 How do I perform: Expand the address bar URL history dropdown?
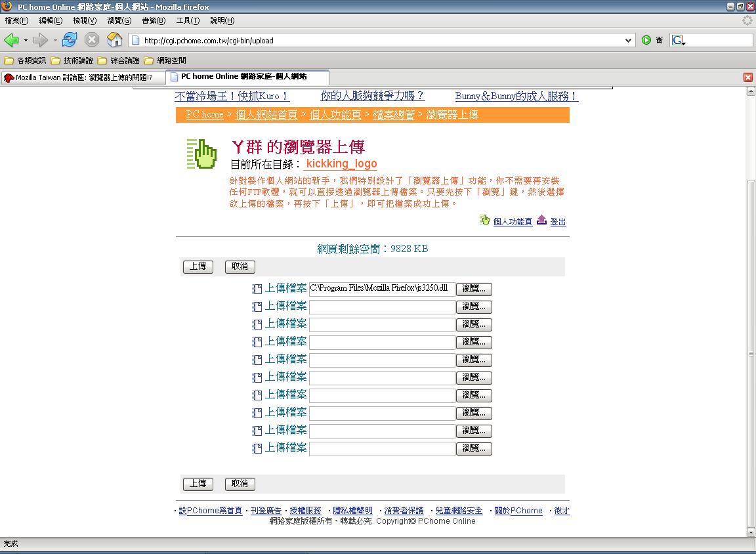point(629,40)
